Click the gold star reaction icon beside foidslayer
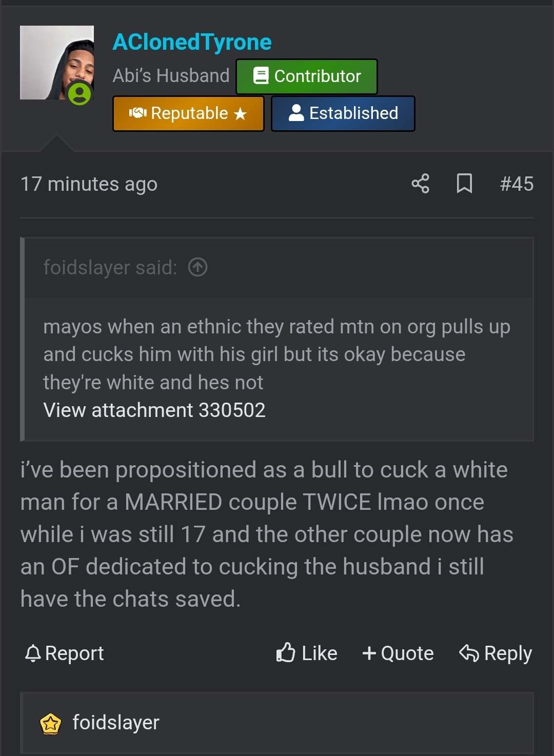This screenshot has width=554, height=756. tap(50, 724)
